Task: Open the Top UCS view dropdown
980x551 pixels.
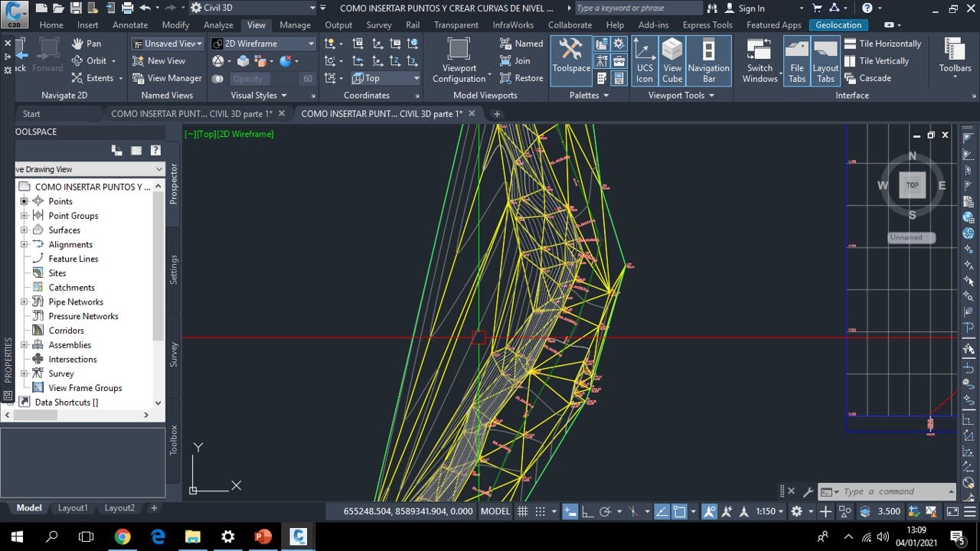Action: coord(386,78)
